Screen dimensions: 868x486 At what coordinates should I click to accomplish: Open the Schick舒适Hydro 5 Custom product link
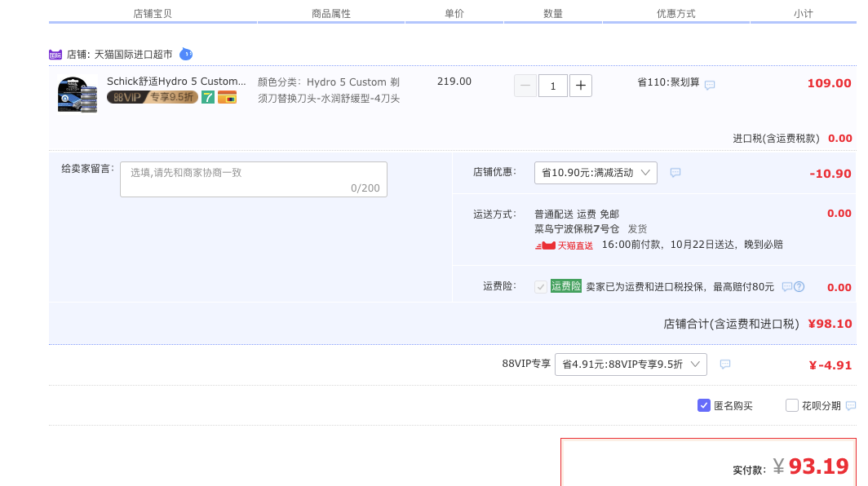click(176, 82)
